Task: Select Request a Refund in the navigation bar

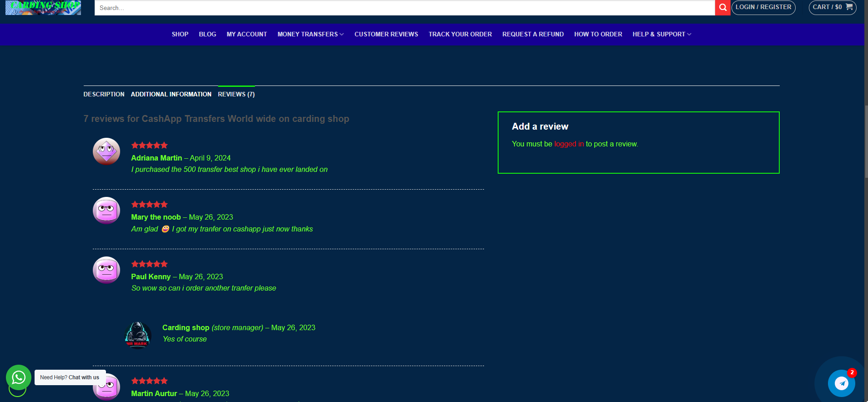Action: tap(533, 34)
